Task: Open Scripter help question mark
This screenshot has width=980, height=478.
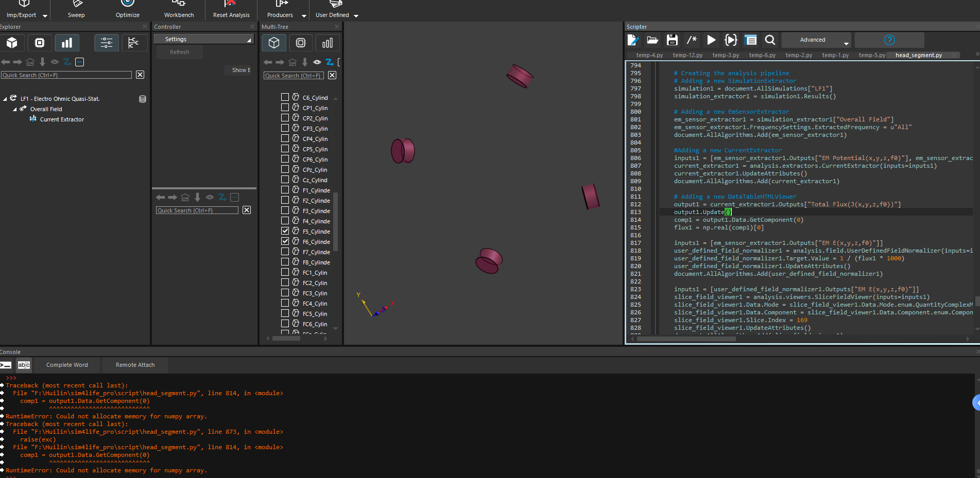Action: click(889, 40)
